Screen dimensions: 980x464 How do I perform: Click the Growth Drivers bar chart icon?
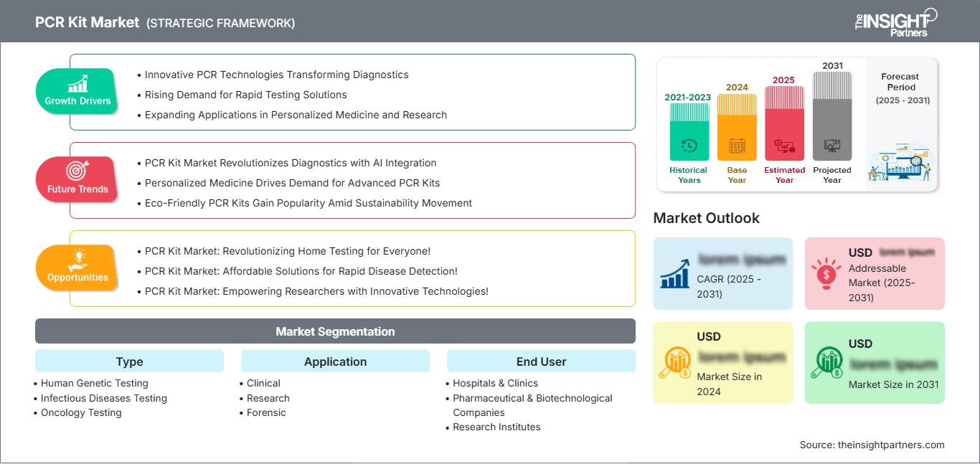tap(77, 84)
